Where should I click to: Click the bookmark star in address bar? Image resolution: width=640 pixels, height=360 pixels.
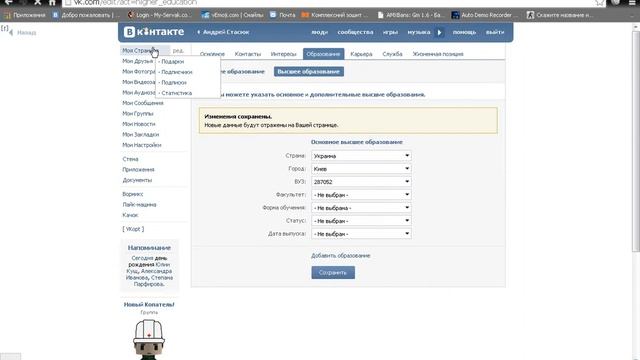click(x=599, y=3)
